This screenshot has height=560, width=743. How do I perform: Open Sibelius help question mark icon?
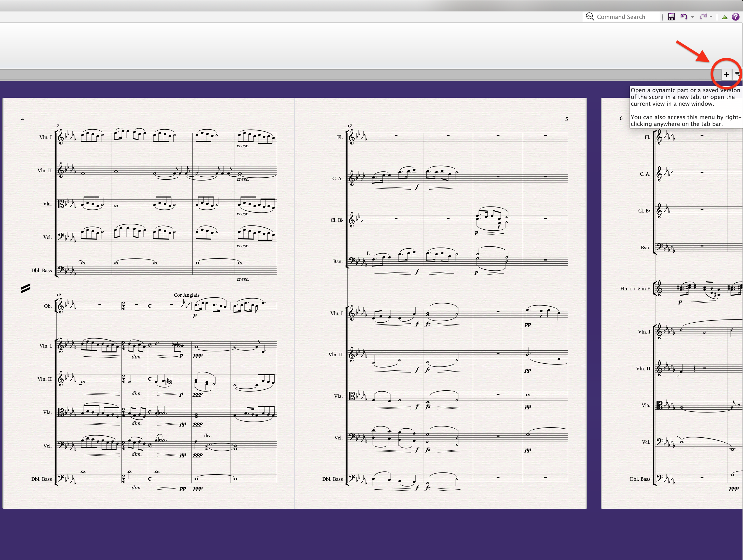[735, 17]
